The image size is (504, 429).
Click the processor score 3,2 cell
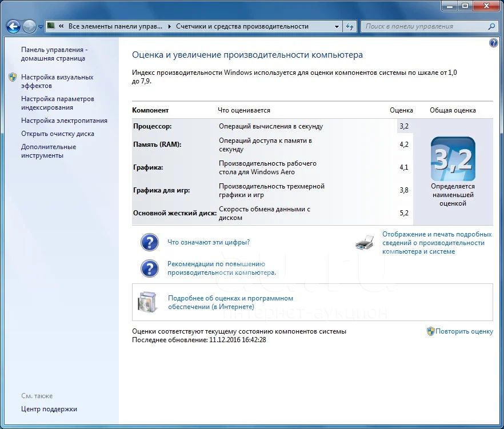click(x=404, y=126)
